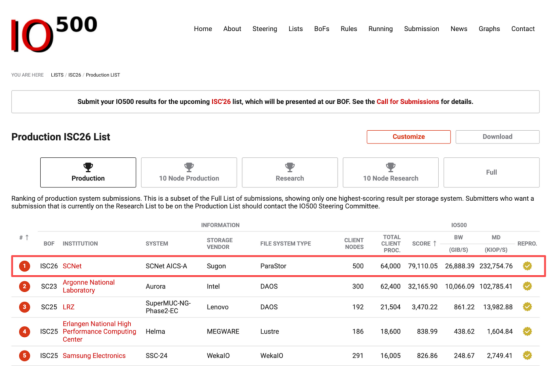Switch to the 10 Node Production tab

coord(189,172)
